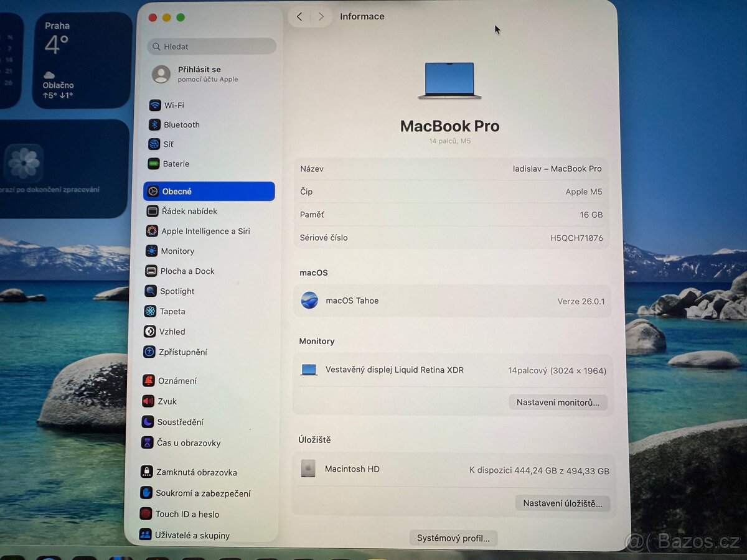This screenshot has width=747, height=560.
Task: Select the Obecné sidebar entry
Action: point(209,191)
